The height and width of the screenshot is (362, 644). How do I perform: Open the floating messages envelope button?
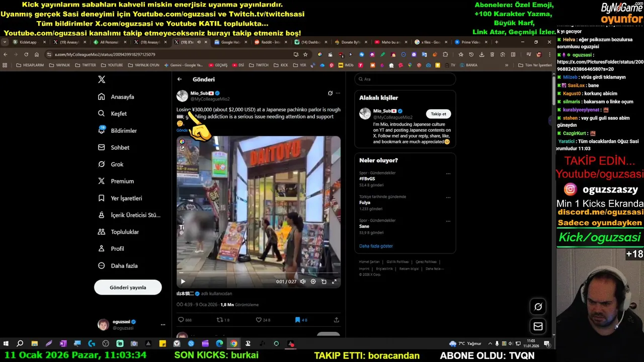[538, 327]
